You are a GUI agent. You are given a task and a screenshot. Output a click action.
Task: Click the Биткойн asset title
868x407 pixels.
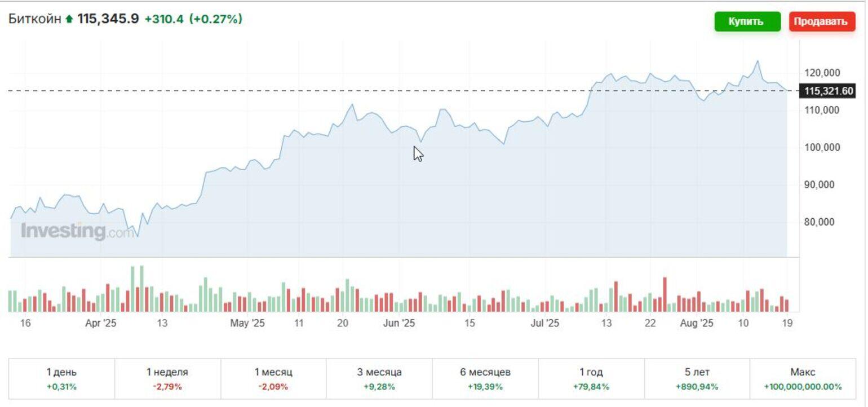point(34,19)
